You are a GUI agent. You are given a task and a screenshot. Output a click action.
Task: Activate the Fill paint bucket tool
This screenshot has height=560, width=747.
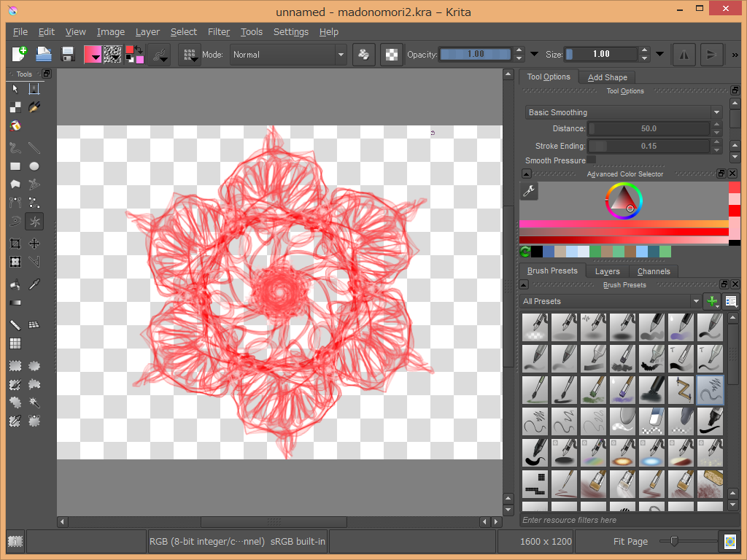(15, 284)
